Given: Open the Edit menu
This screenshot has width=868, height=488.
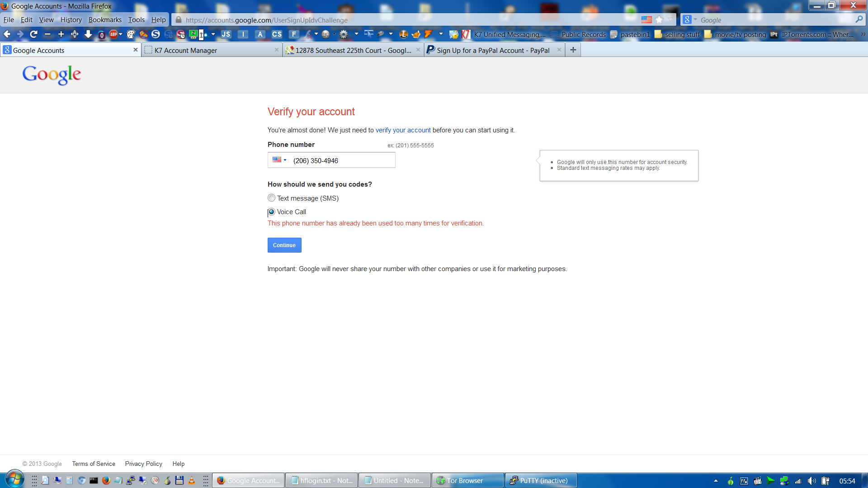Looking at the screenshot, I should click(27, 20).
